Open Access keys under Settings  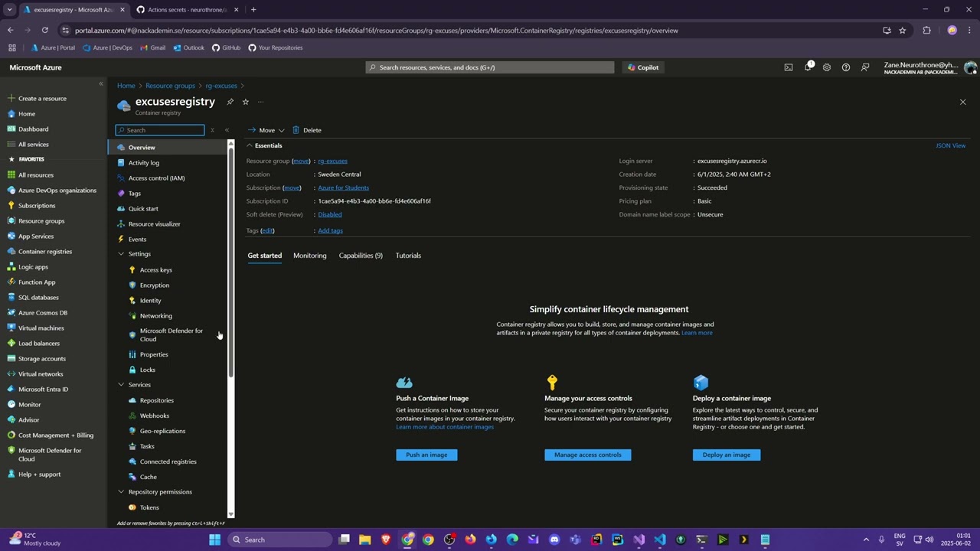click(155, 269)
